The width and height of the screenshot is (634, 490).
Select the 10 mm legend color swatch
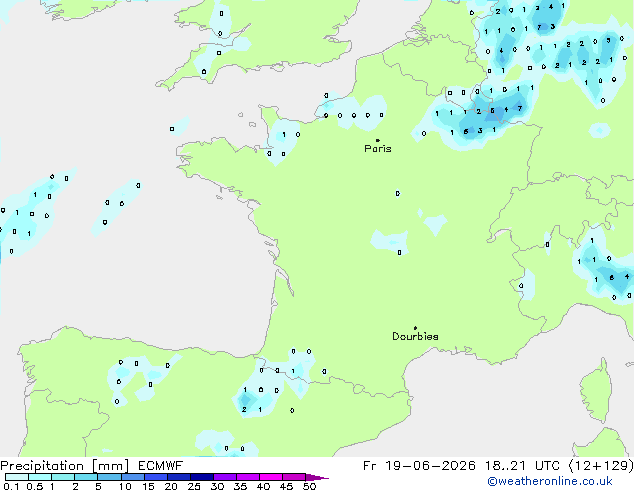132,477
